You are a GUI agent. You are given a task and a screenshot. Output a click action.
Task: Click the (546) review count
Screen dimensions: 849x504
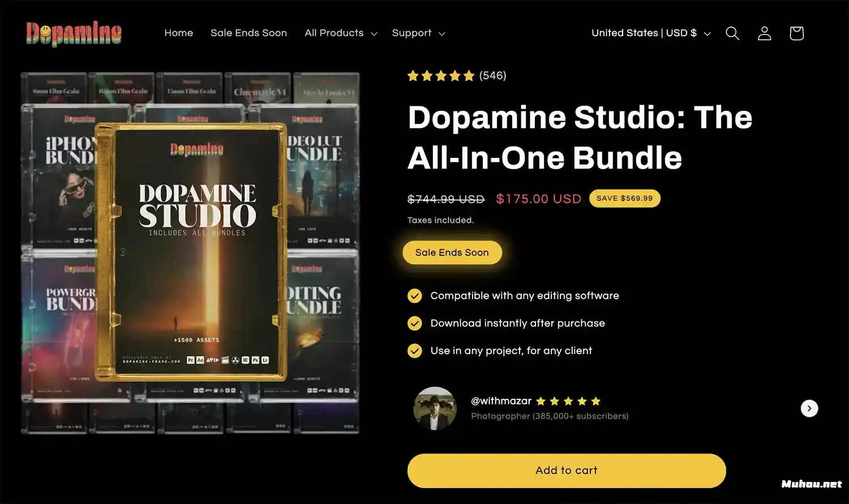492,76
